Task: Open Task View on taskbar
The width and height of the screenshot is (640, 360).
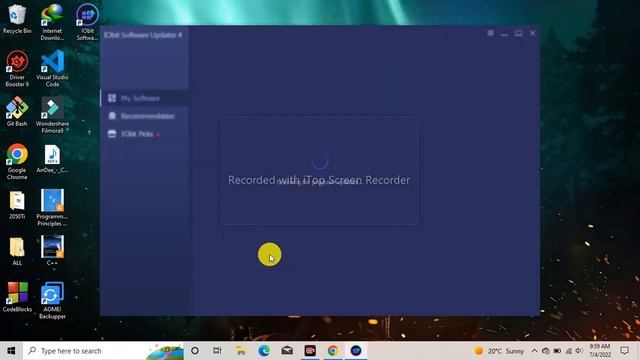Action: point(217,351)
